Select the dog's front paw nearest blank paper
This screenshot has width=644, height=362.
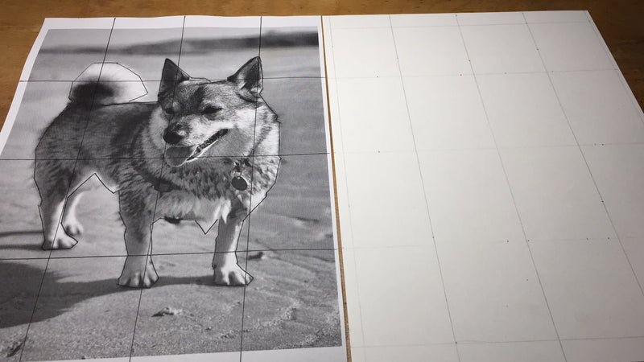coord(232,274)
